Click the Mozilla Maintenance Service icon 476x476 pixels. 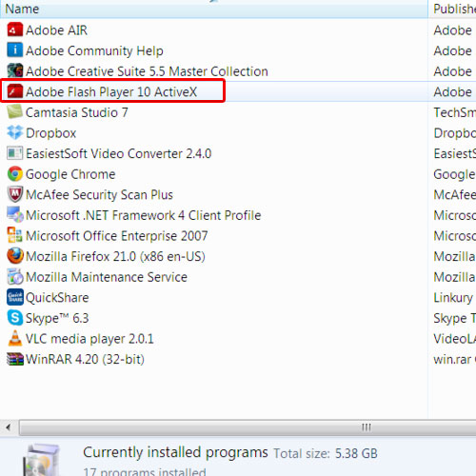[15, 276]
